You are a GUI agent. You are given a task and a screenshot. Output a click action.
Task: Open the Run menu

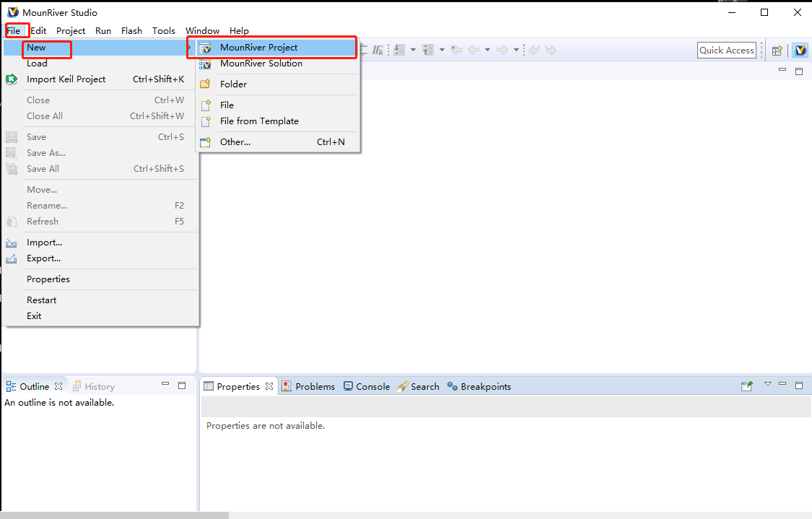(x=103, y=30)
